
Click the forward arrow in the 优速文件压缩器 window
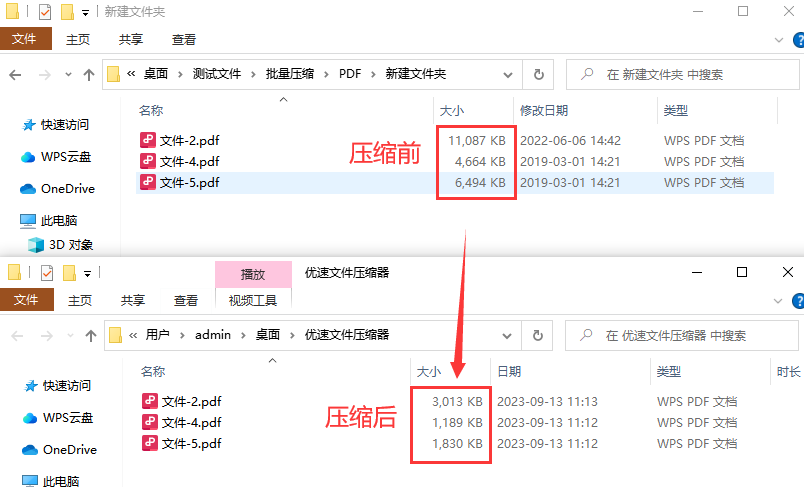point(47,336)
